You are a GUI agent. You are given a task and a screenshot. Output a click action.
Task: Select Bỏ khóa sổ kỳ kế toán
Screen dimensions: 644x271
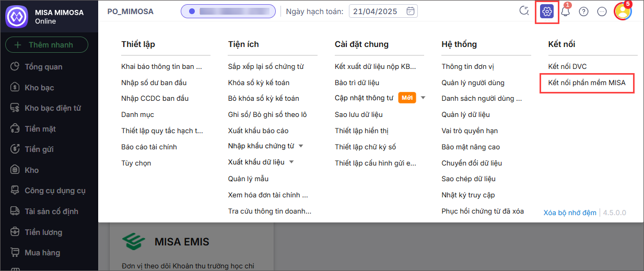[x=264, y=98]
